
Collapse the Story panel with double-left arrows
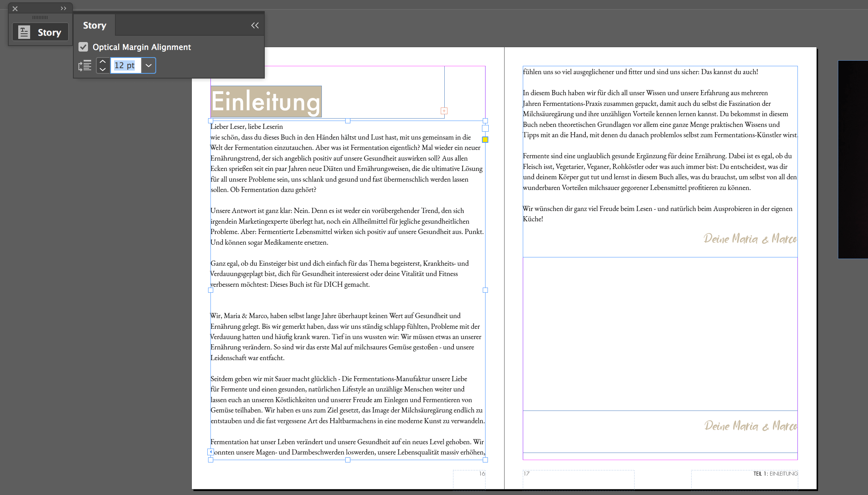point(255,25)
